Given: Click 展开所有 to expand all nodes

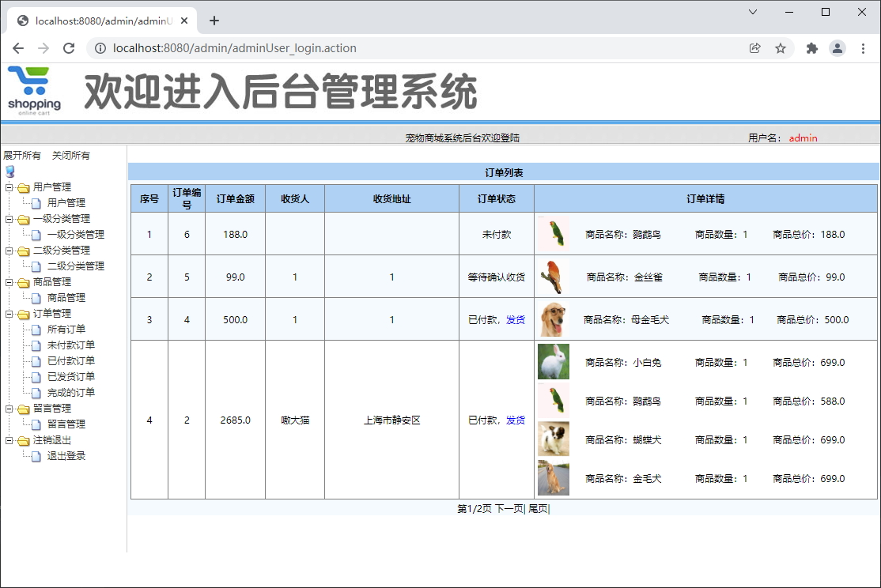Looking at the screenshot, I should click(x=22, y=156).
